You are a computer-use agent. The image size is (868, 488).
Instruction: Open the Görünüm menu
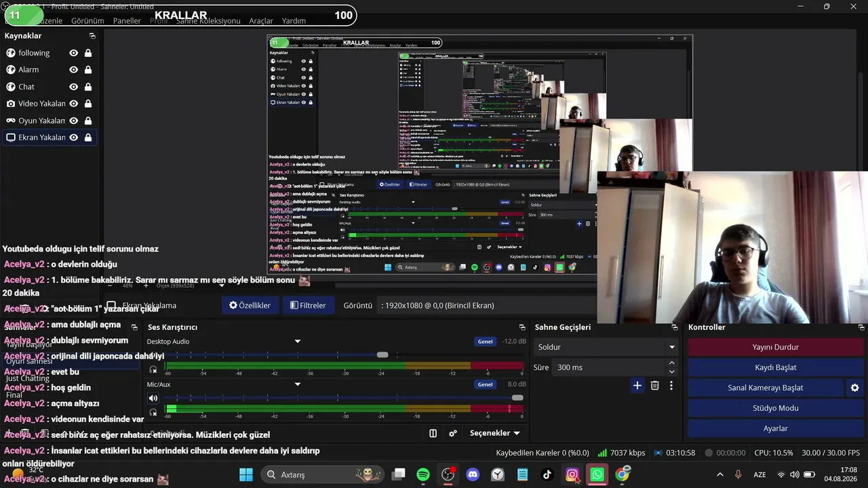pos(87,21)
